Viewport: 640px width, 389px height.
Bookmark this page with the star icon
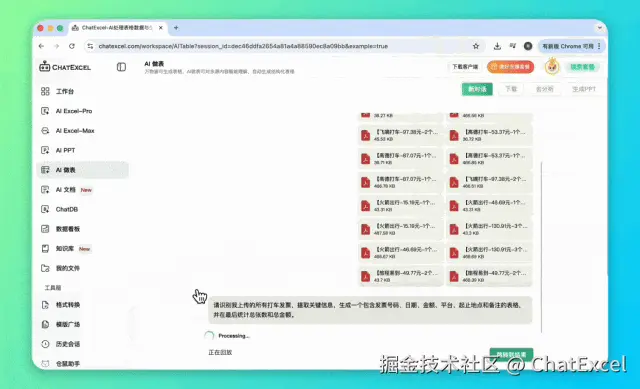(476, 46)
